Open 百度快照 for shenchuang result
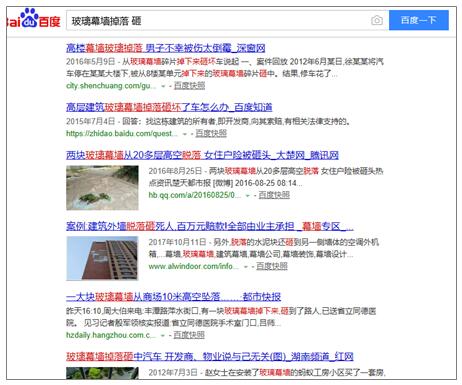The height and width of the screenshot is (385, 462). tap(189, 86)
